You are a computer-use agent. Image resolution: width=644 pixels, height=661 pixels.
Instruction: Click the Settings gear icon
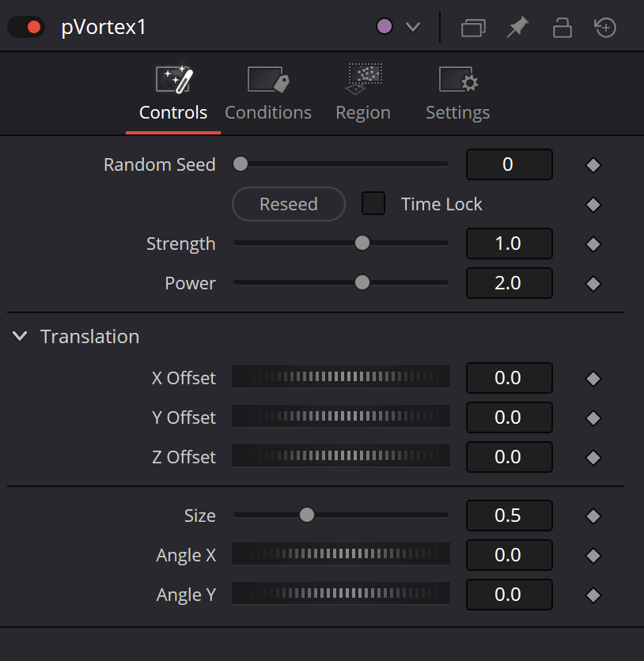pos(458,79)
